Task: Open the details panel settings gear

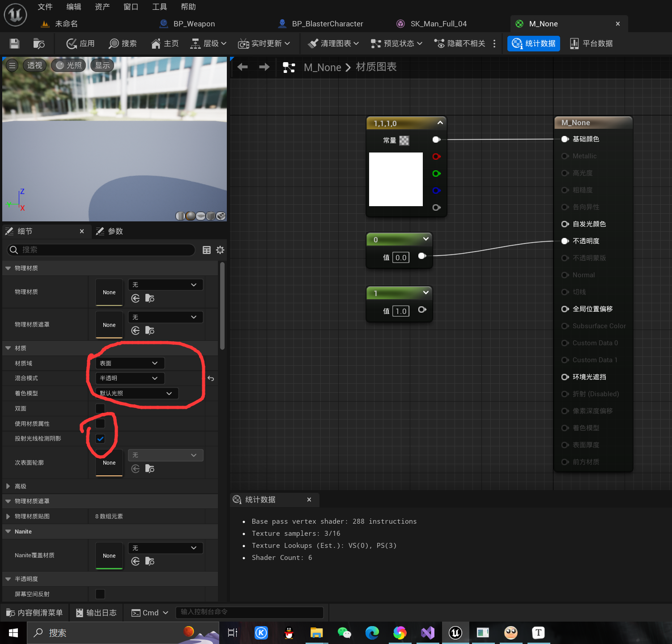Action: pos(220,250)
